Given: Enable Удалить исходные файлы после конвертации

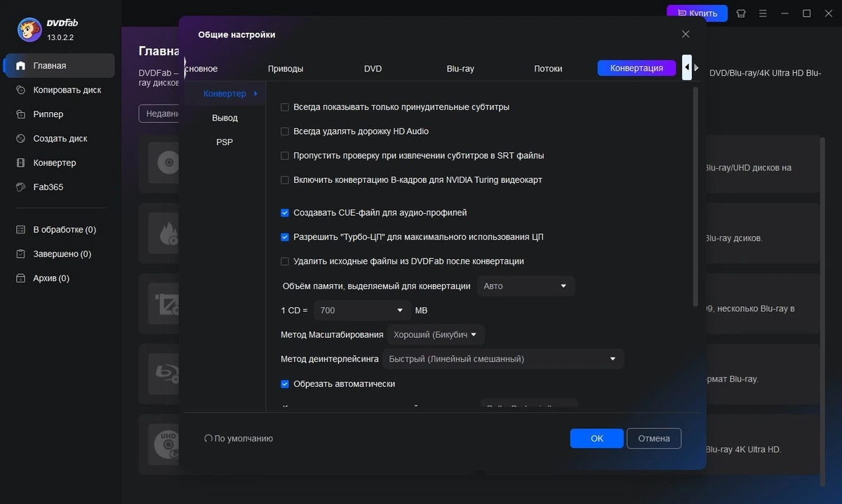Looking at the screenshot, I should (285, 261).
